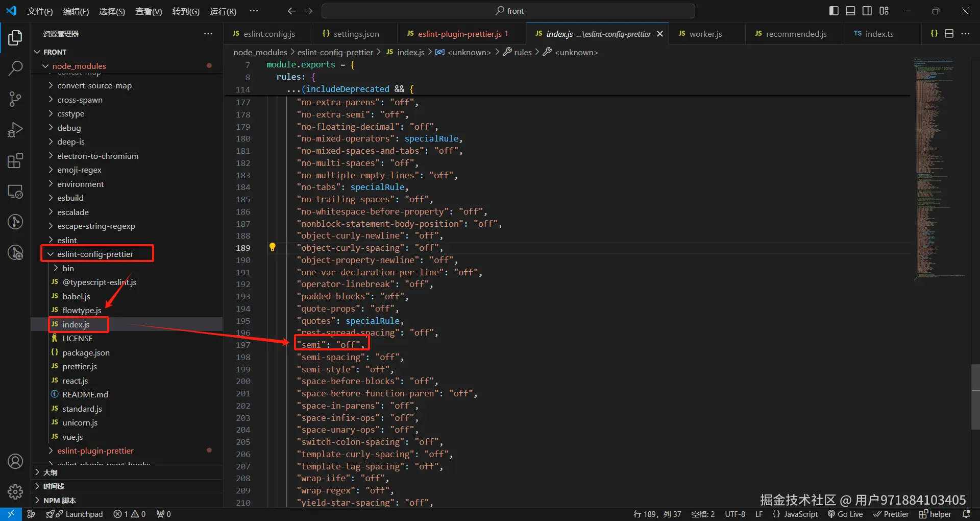Click the front command center search box
Image resolution: width=980 pixels, height=521 pixels.
tap(508, 11)
